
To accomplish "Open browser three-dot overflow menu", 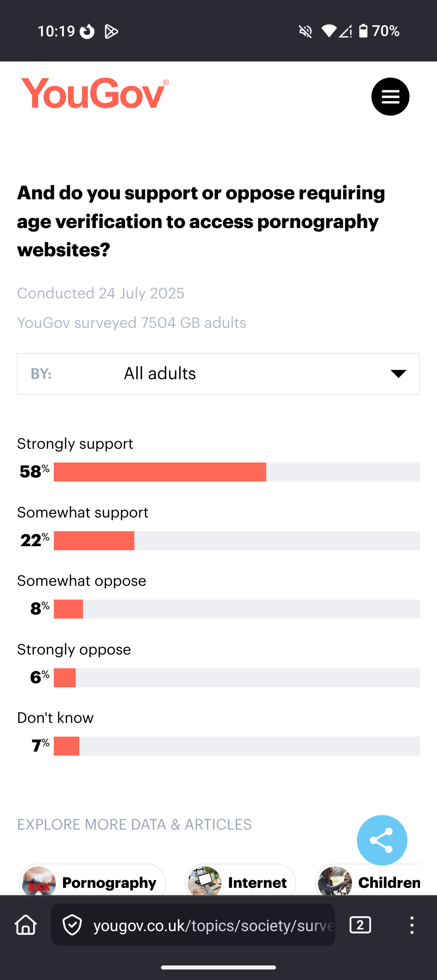I will pos(412,925).
